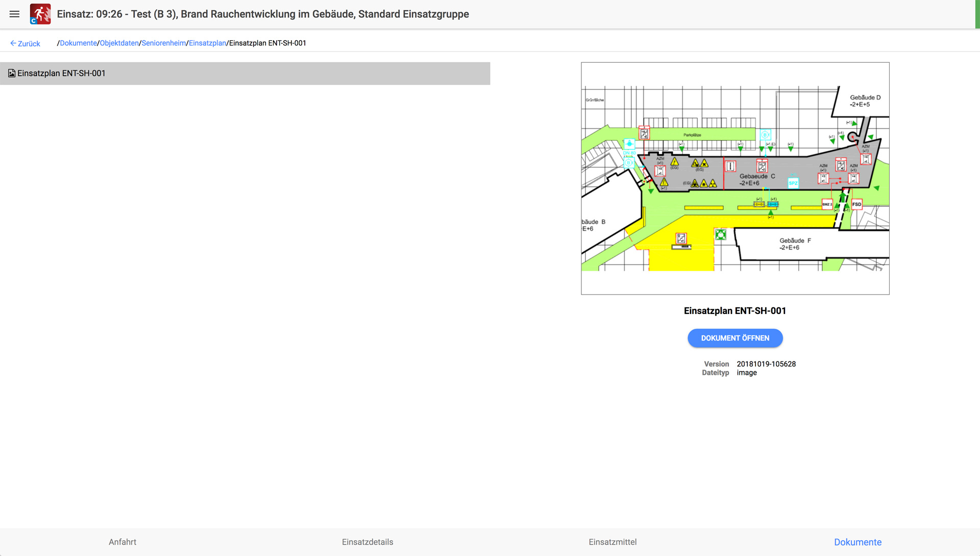The height and width of the screenshot is (556, 980).
Task: Go to the Einsatzplan breadcrumb folder
Action: [x=207, y=43]
